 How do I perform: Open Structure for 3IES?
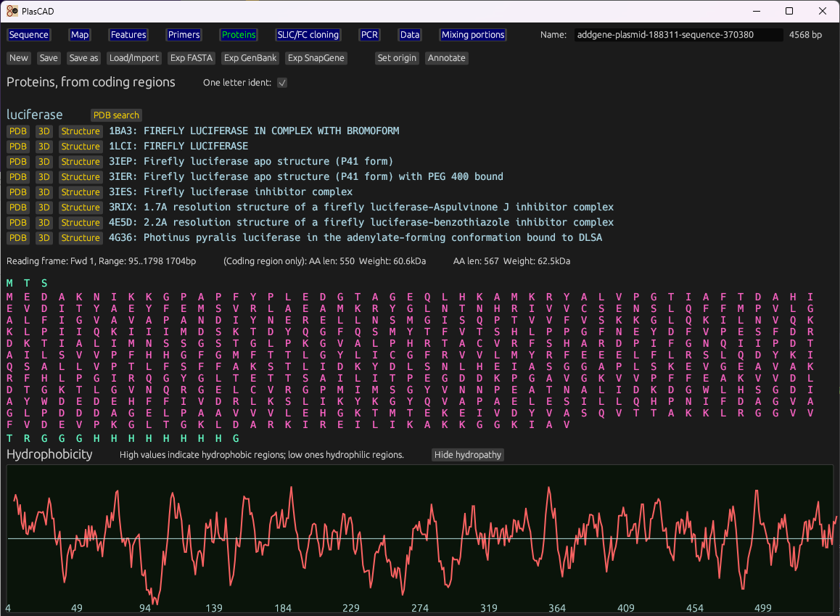81,192
